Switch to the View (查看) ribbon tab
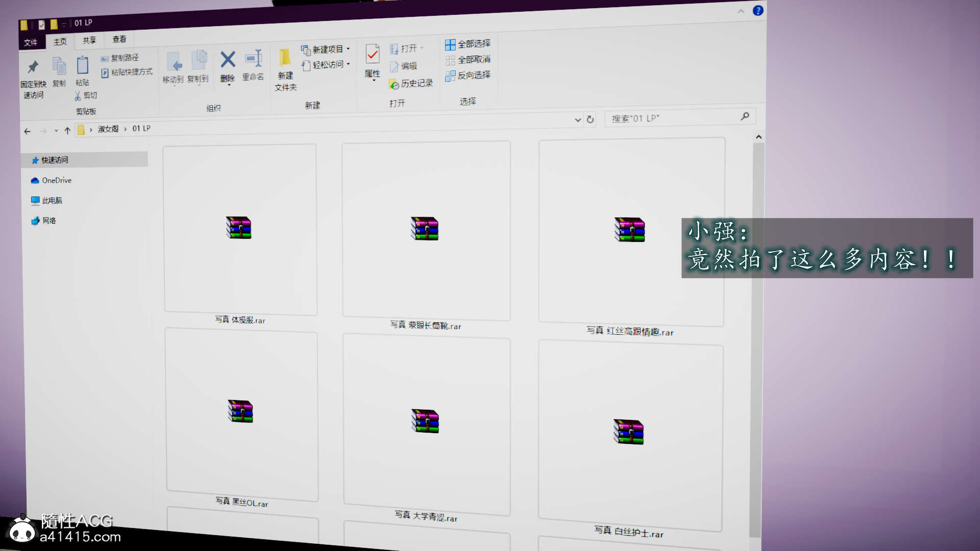 point(119,39)
